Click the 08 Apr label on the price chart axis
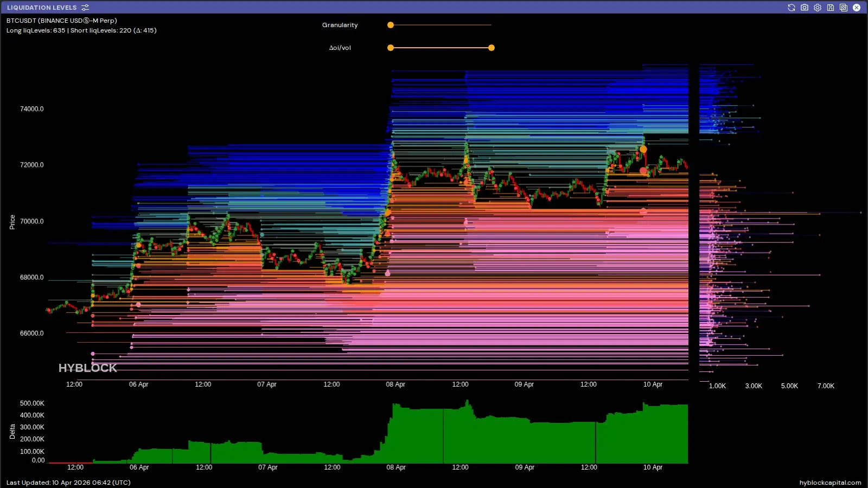Screen dimensions: 868x488 point(395,384)
